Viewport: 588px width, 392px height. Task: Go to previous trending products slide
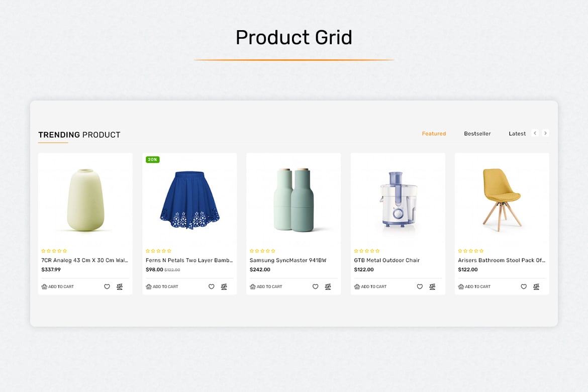click(x=535, y=133)
